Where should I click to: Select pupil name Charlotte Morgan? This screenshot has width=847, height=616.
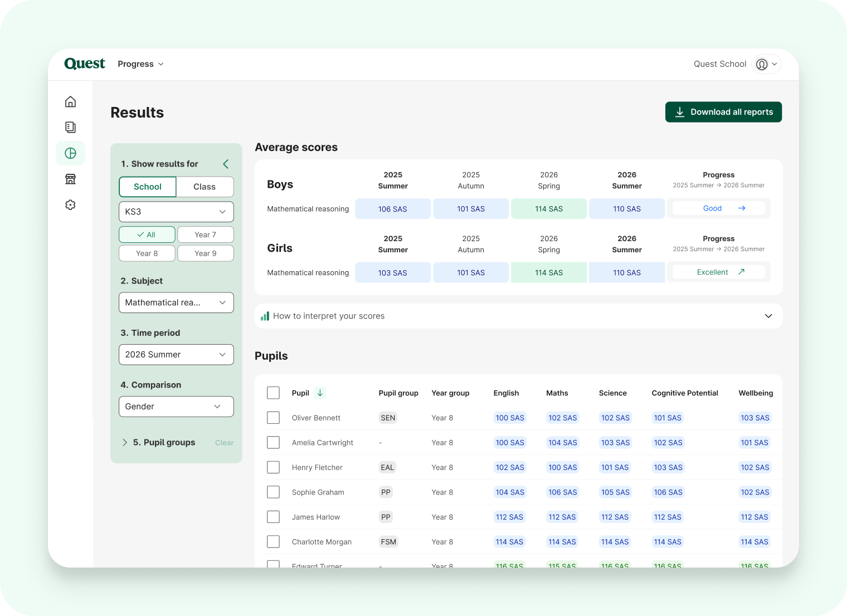[322, 541]
